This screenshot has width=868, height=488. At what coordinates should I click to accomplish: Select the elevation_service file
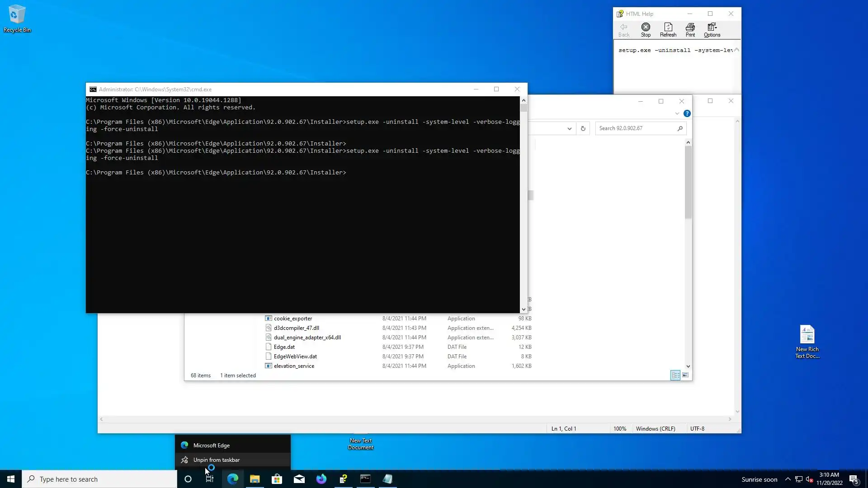point(294,366)
